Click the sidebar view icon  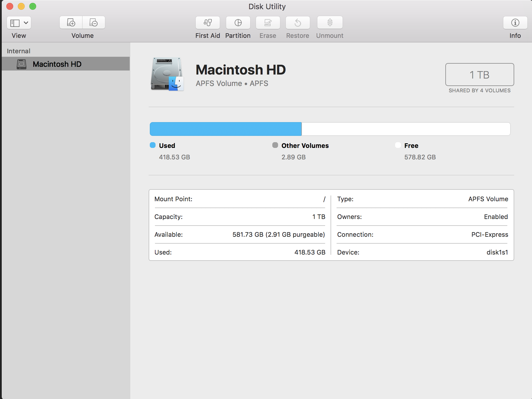pyautogui.click(x=15, y=22)
